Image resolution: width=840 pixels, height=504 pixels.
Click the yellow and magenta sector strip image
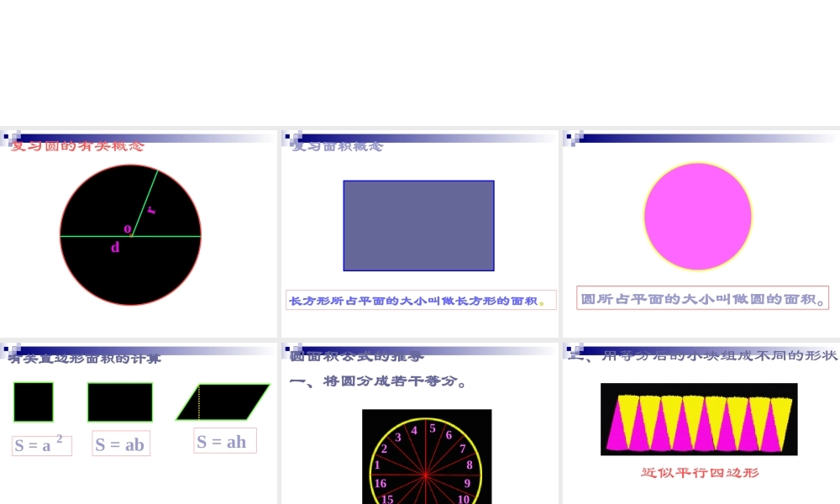(x=699, y=419)
